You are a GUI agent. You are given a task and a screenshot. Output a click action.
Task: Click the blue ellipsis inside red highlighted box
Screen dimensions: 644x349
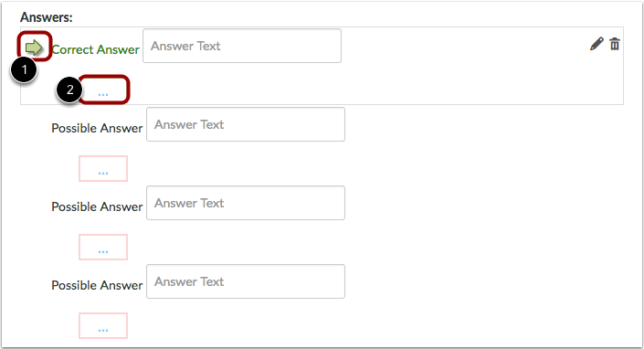click(103, 94)
